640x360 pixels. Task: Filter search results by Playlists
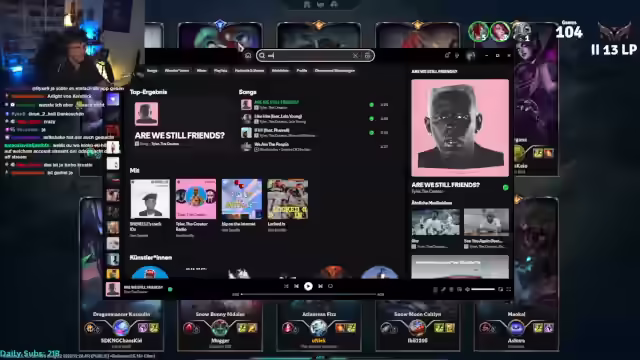pos(220,71)
